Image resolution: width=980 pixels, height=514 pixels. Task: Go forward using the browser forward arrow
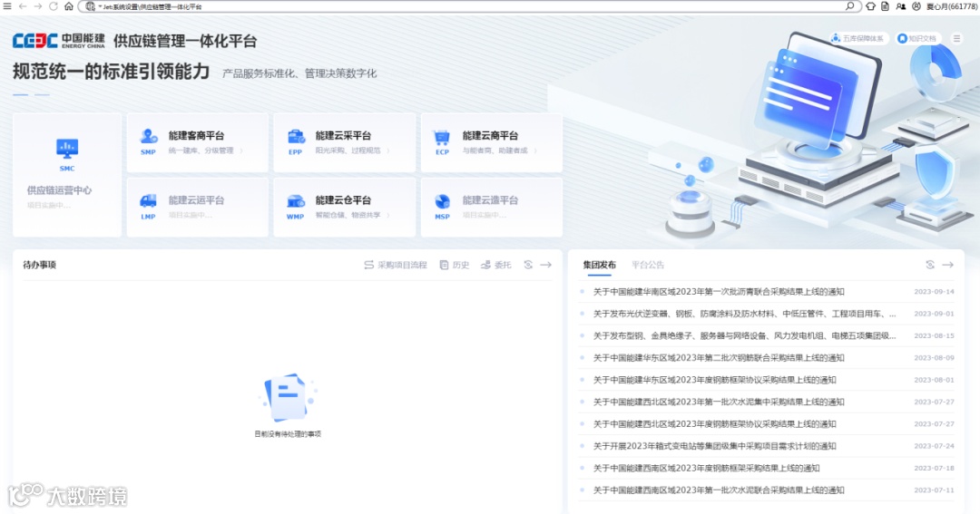37,6
